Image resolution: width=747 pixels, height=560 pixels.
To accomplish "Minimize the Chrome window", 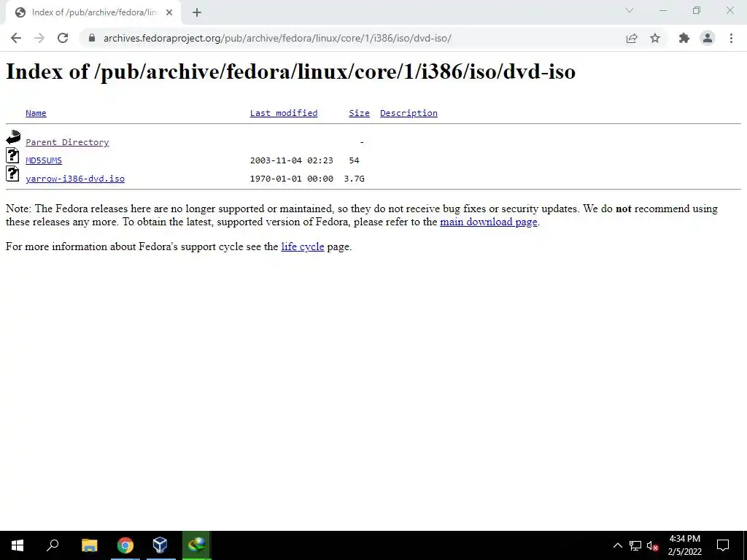I will point(663,10).
